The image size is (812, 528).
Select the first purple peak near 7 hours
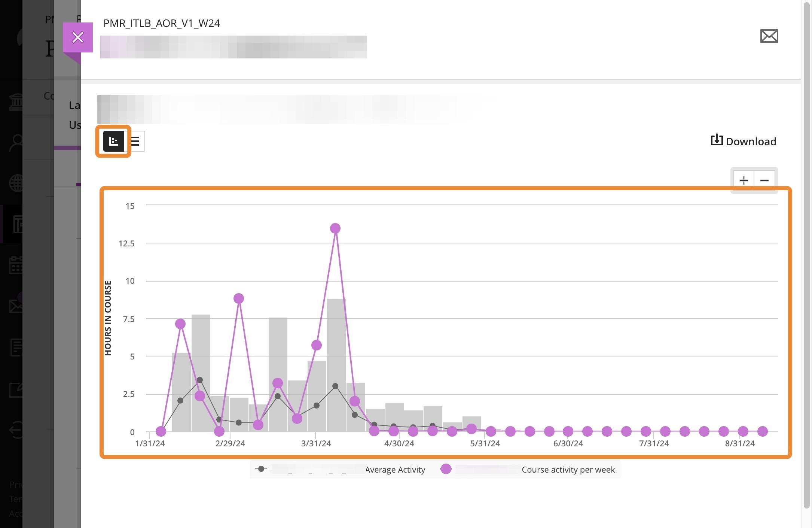pyautogui.click(x=180, y=324)
